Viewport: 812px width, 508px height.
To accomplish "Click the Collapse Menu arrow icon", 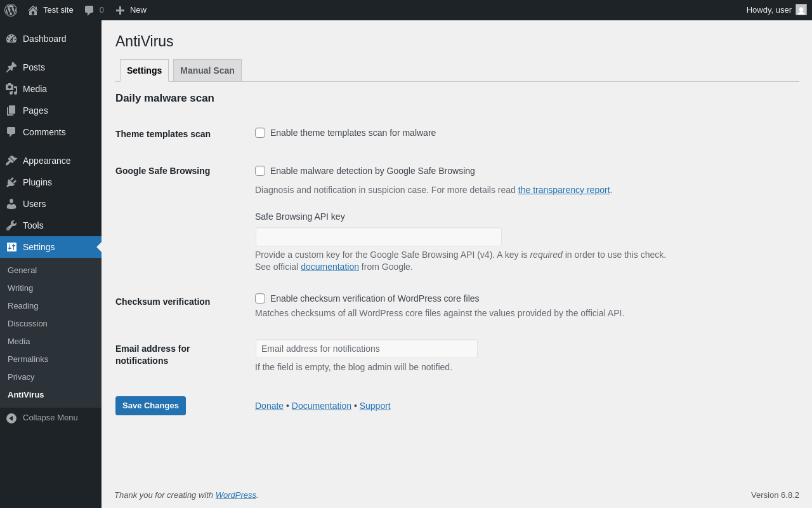I will tap(11, 418).
